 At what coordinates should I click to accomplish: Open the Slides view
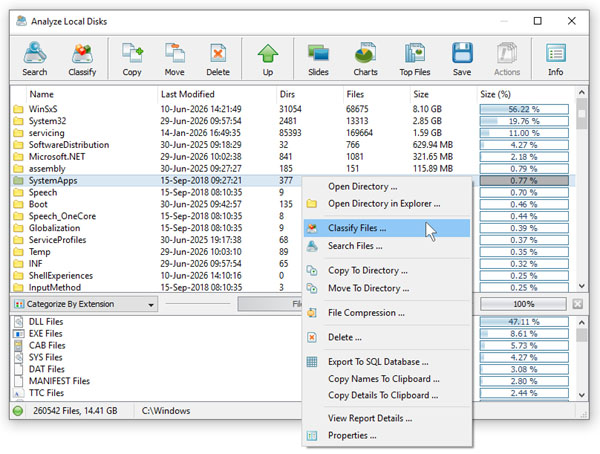coord(318,59)
